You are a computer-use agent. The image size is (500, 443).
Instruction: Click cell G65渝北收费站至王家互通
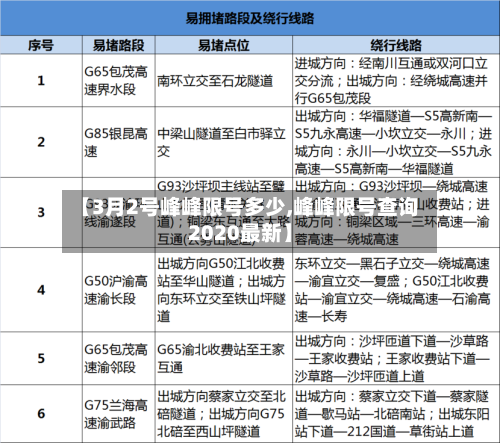[224, 358]
